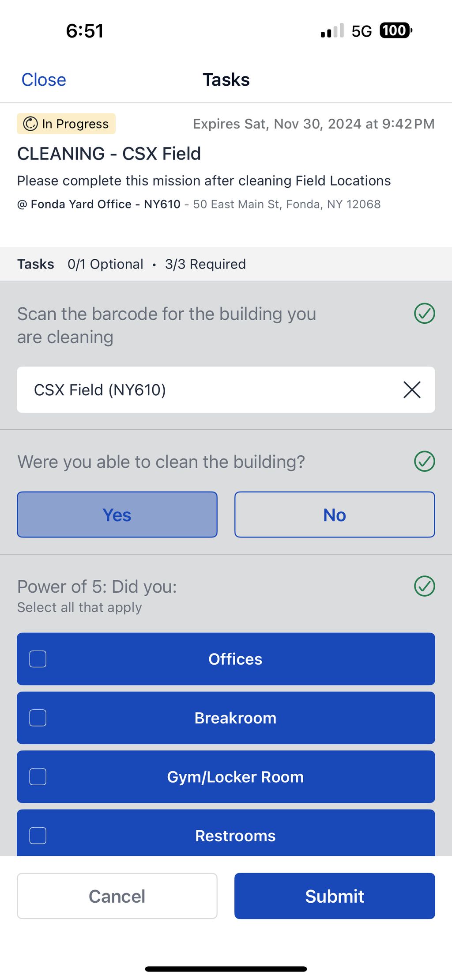This screenshot has height=980, width=452.
Task: Tap the cellular signal strength icon
Action: coord(332,31)
